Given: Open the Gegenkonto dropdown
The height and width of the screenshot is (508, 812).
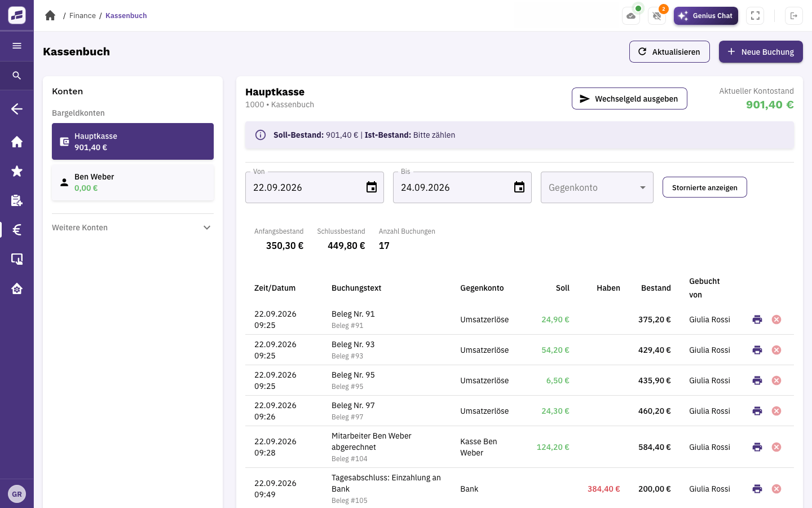Looking at the screenshot, I should [x=597, y=187].
